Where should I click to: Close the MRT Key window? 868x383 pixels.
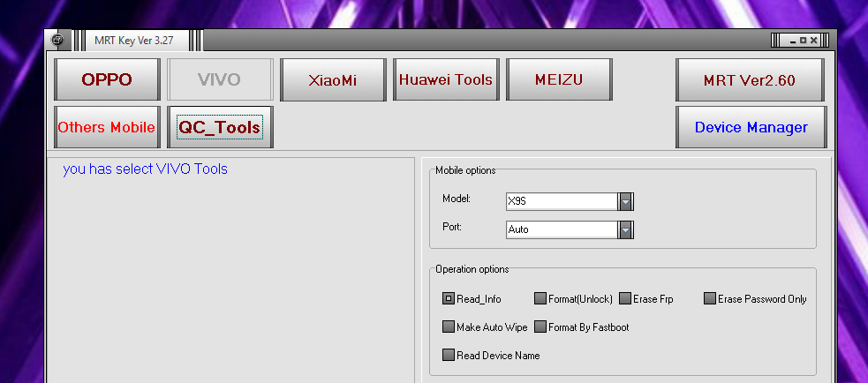click(x=813, y=41)
